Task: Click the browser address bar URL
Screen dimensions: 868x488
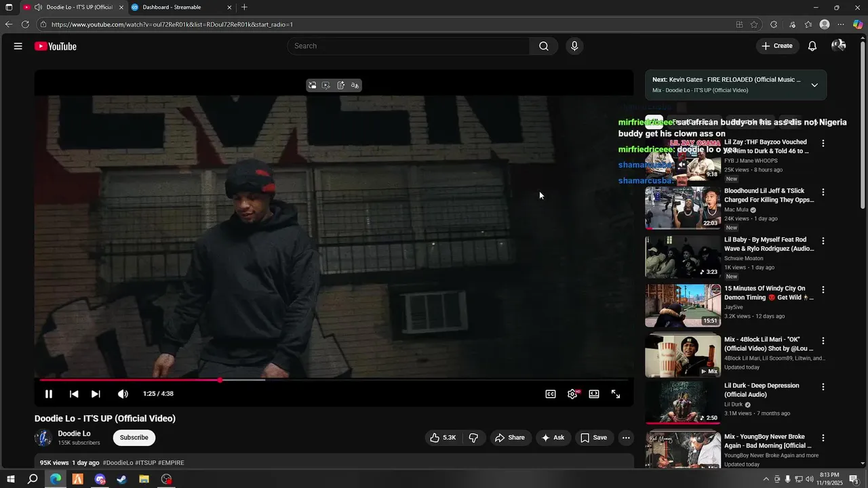Action: [172, 24]
